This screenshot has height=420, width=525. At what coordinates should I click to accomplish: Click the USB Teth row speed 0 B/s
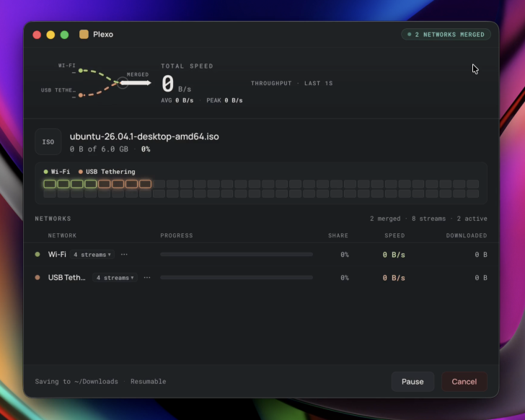point(394,278)
